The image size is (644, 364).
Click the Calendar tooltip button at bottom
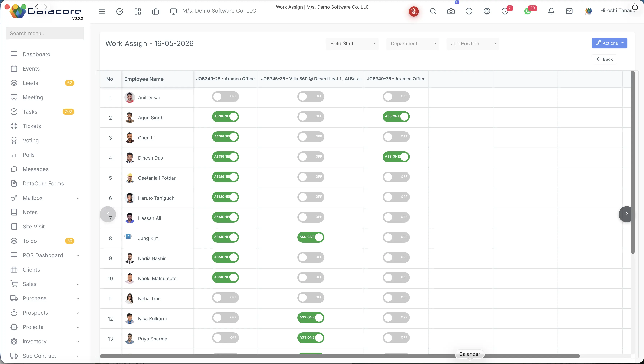[x=470, y=354]
